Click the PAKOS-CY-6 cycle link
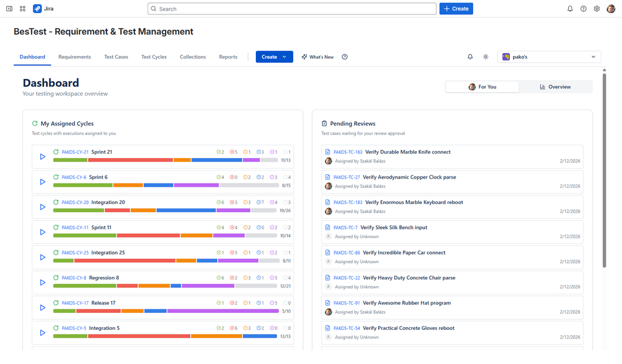 point(74,177)
